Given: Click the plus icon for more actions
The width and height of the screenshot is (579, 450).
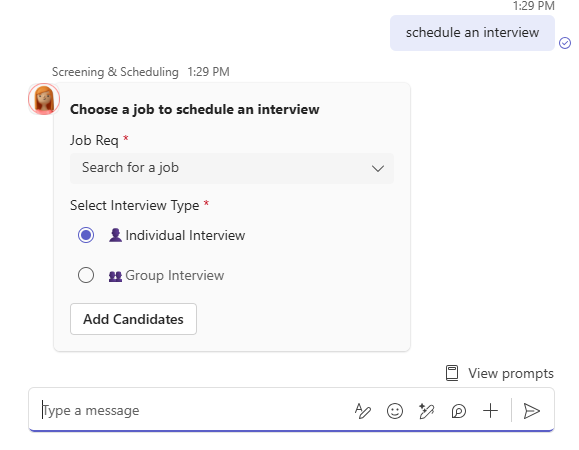Looking at the screenshot, I should point(490,411).
